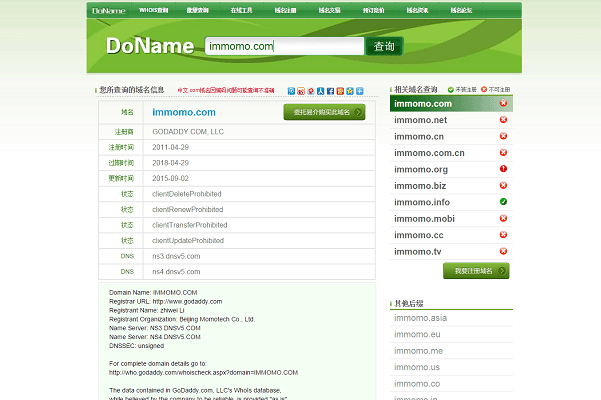Click the red X icon for immomo.mobi
Image resolution: width=601 pixels, height=400 pixels.
click(x=503, y=218)
